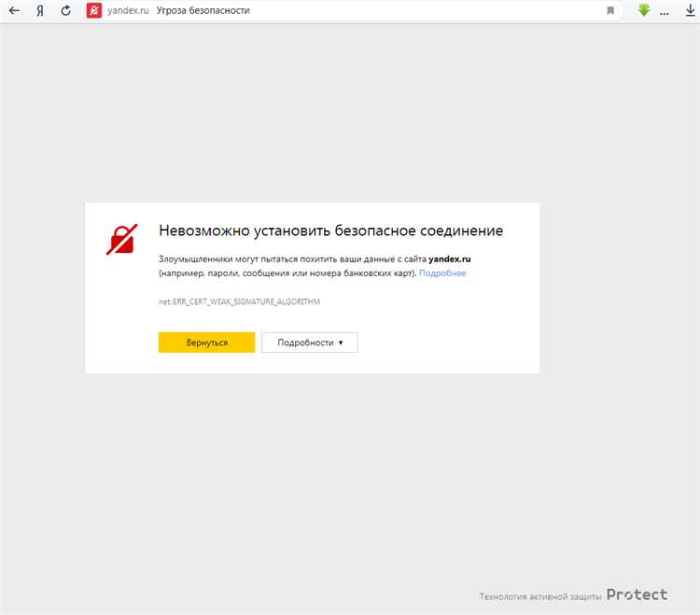Click the Технология активной защиты text
Screen dimensions: 700x615
(539, 596)
